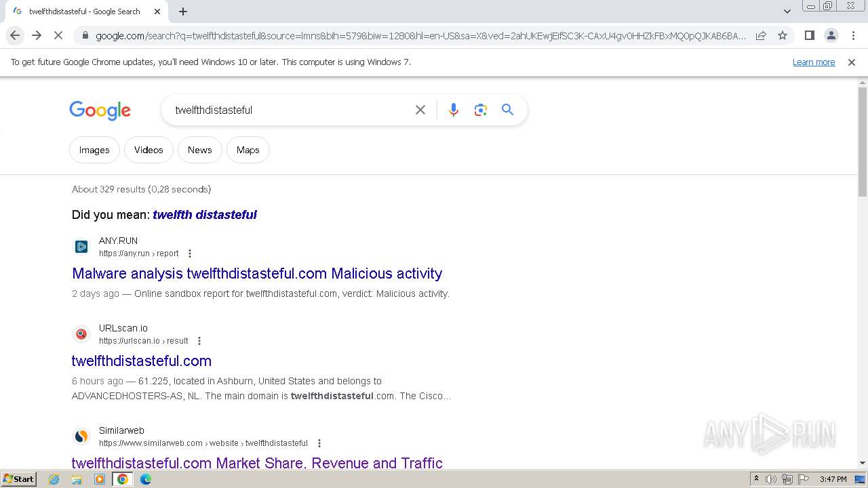
Task: Go forward using the browser forward arrow
Action: 37,35
